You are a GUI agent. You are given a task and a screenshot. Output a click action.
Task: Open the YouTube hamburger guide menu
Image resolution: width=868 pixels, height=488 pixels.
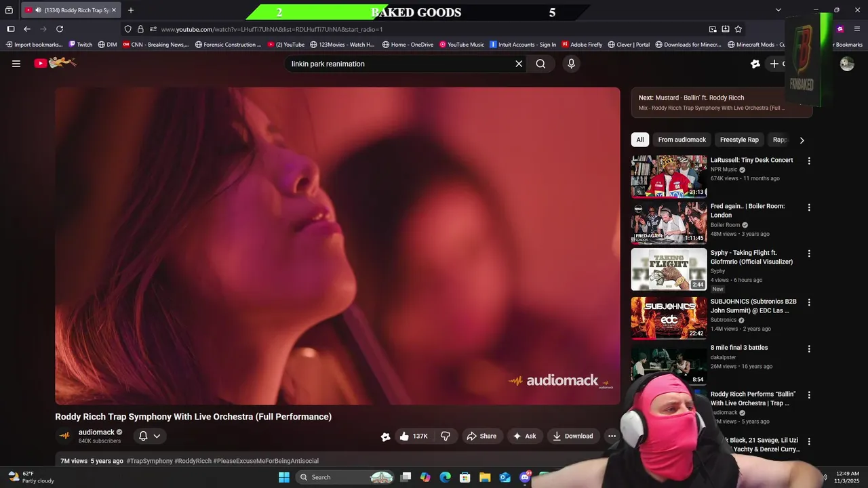point(16,64)
